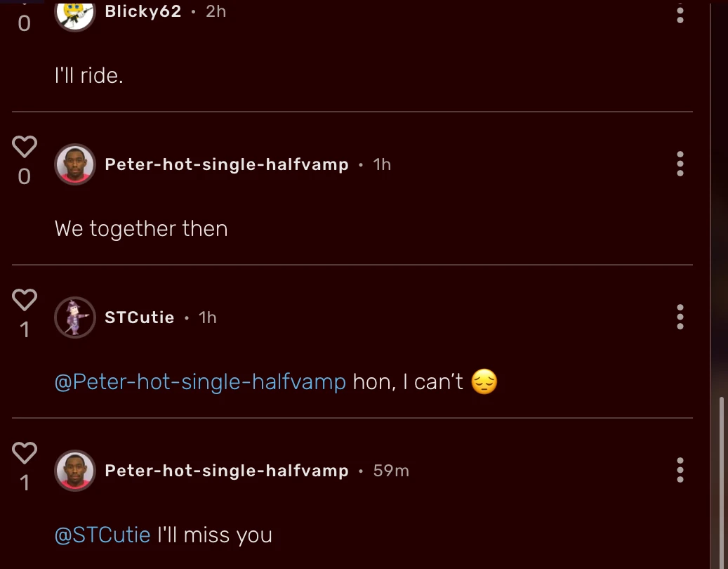This screenshot has height=569, width=728.
Task: Unlike the "I'll miss you" comment
Action: pos(24,452)
